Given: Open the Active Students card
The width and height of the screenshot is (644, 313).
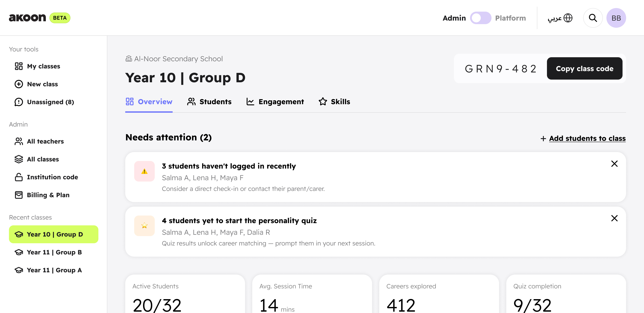Looking at the screenshot, I should [x=185, y=294].
